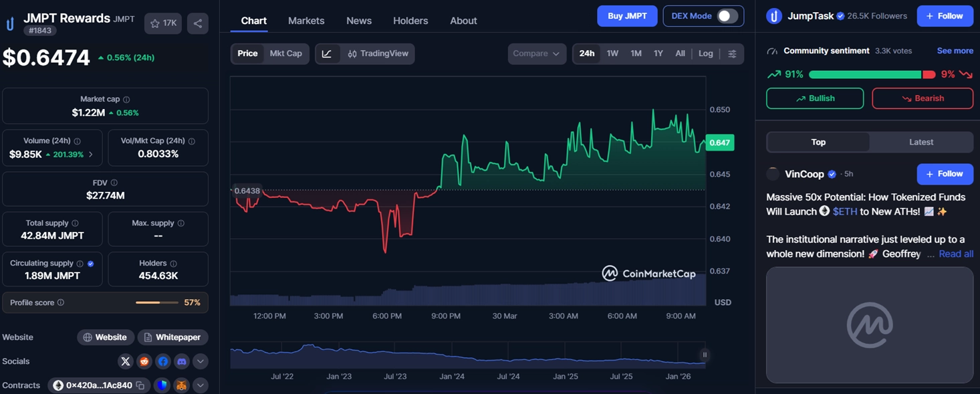Click Vol/Mkt Cap info icon
Image resolution: width=980 pixels, height=394 pixels.
pyautogui.click(x=192, y=141)
